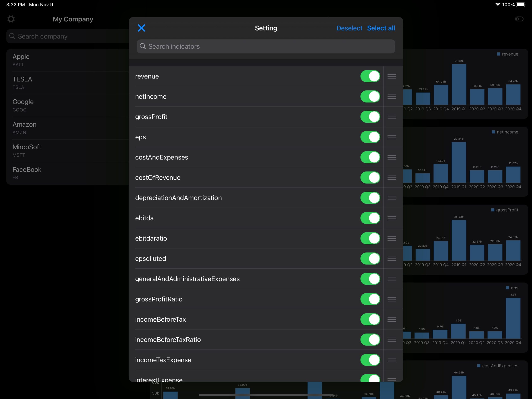Disable the epsdiluted indicator switch
Viewport: 532px width, 399px height.
click(x=370, y=258)
